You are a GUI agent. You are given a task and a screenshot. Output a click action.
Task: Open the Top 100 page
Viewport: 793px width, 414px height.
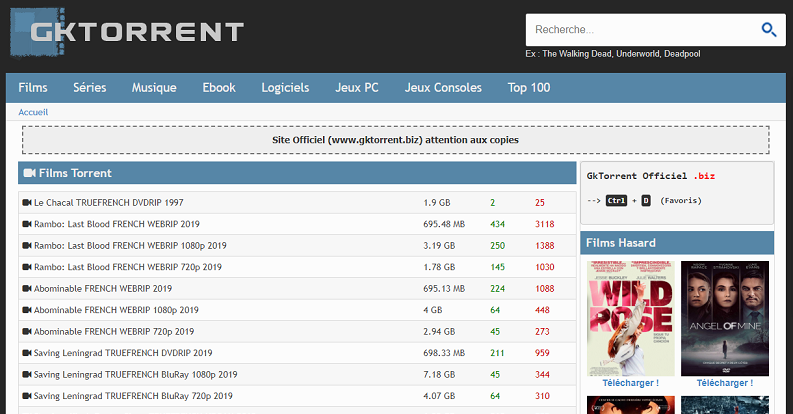coord(529,87)
